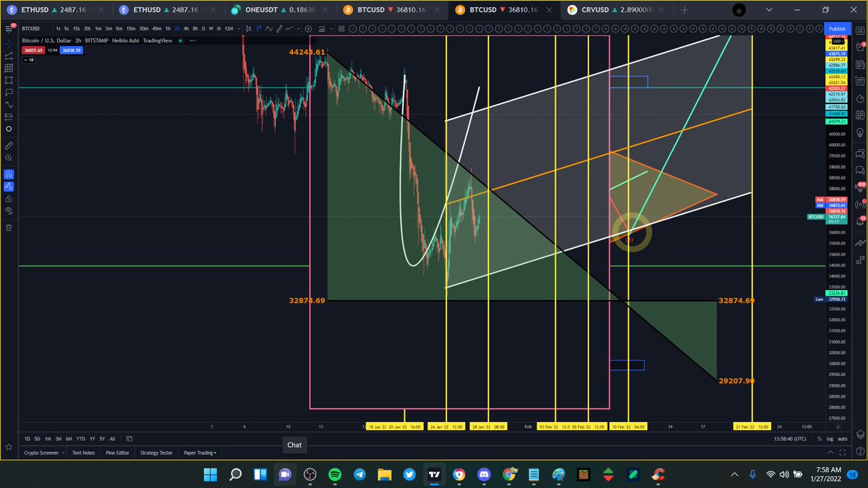
Task: Select the prediction and measurement tool
Action: (9, 116)
